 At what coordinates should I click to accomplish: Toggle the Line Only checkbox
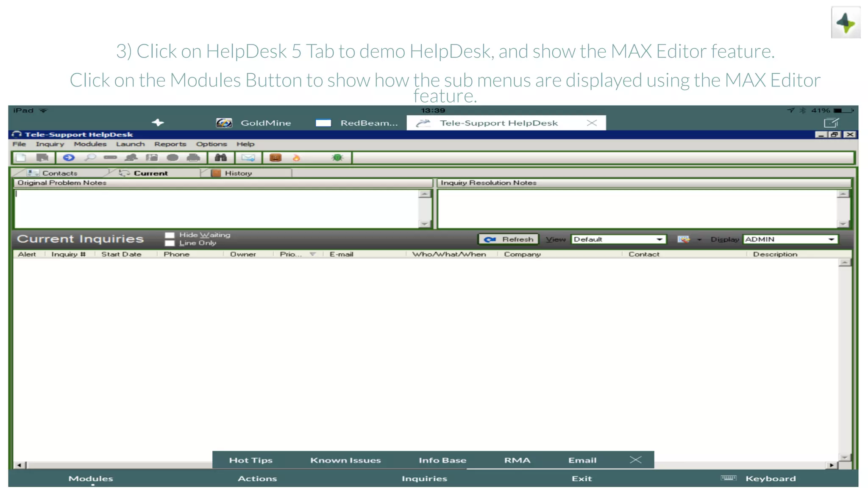pos(170,243)
